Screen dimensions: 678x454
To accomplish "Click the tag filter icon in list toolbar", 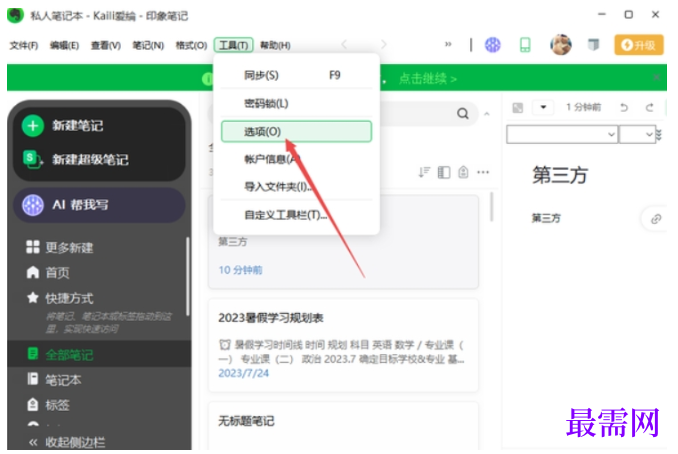I will click(463, 172).
